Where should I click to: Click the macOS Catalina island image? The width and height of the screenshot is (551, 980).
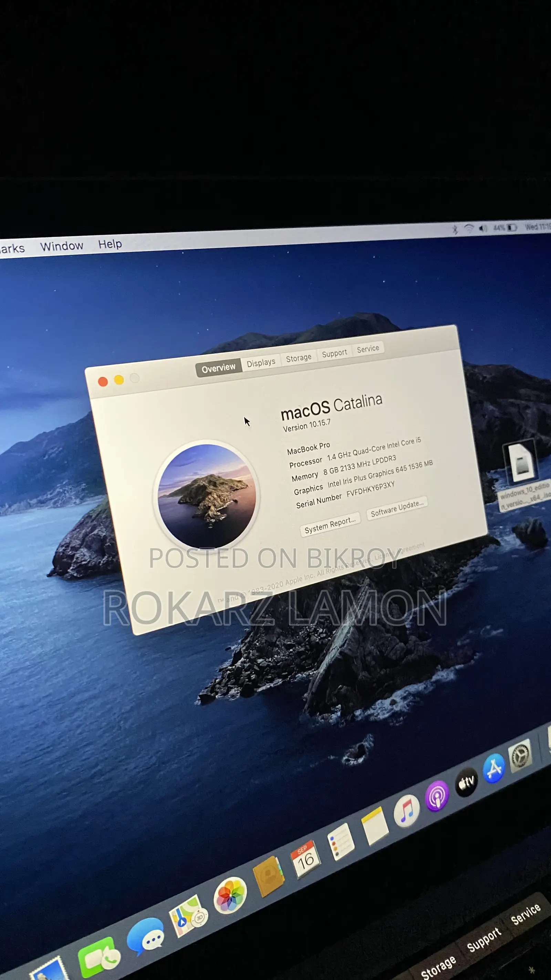[x=207, y=496]
